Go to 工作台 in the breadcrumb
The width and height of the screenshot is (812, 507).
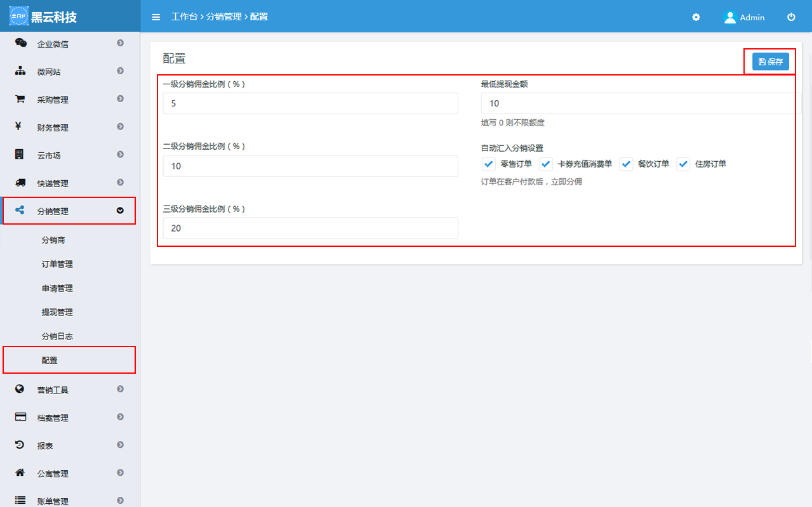coord(184,17)
